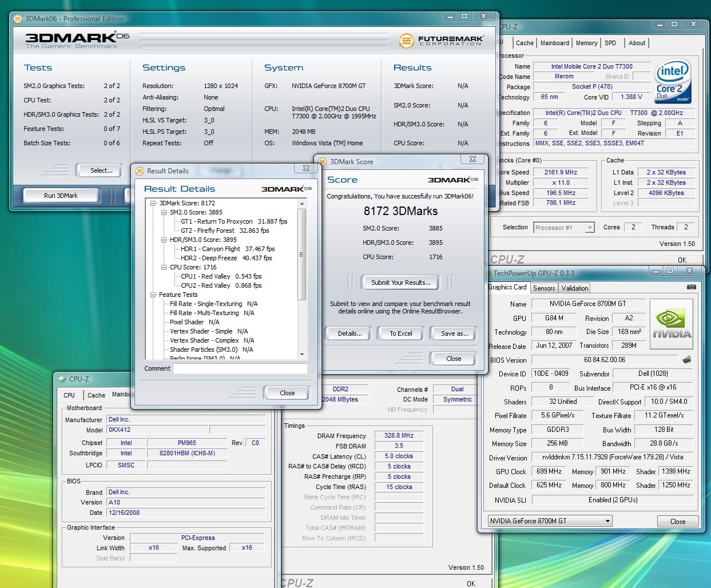This screenshot has height=588, width=711.
Task: Click the Run 3DMark button
Action: pos(61,196)
